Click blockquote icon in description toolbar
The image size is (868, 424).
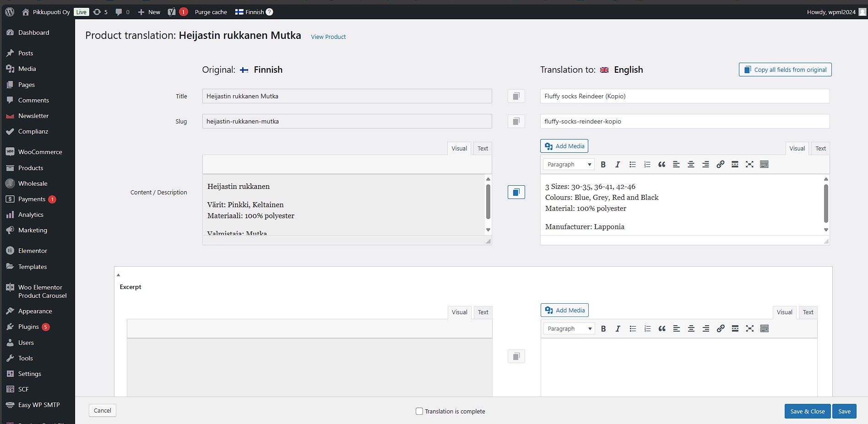point(662,165)
